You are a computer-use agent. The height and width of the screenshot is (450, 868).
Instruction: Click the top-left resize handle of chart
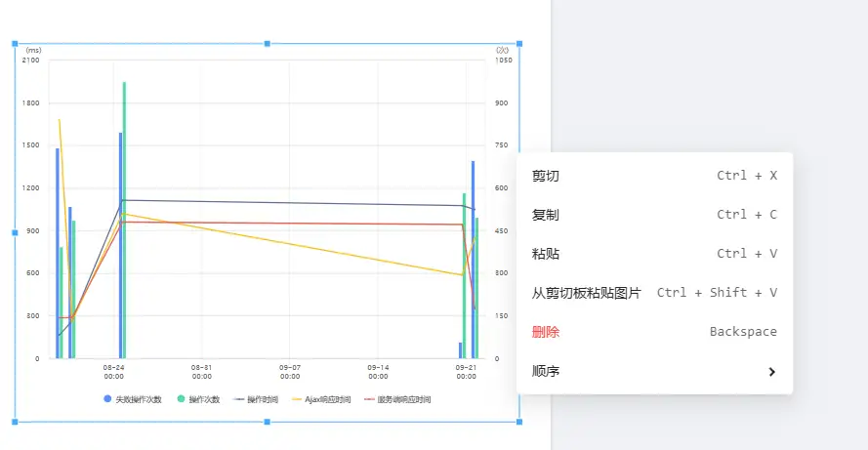[15, 44]
